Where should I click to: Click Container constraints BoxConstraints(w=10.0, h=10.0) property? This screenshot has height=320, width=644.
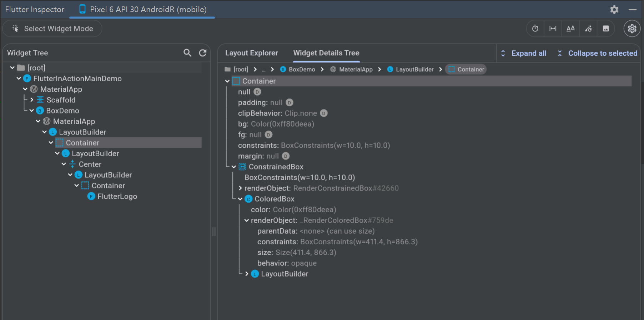point(314,145)
